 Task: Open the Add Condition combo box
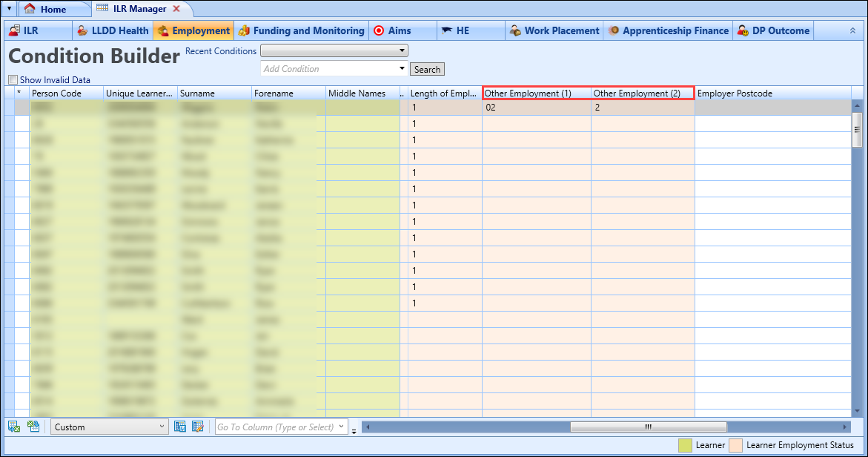pos(334,69)
